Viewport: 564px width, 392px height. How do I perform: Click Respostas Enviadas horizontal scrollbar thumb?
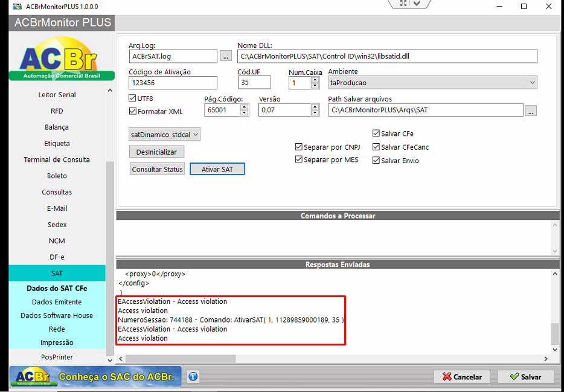coord(180,359)
